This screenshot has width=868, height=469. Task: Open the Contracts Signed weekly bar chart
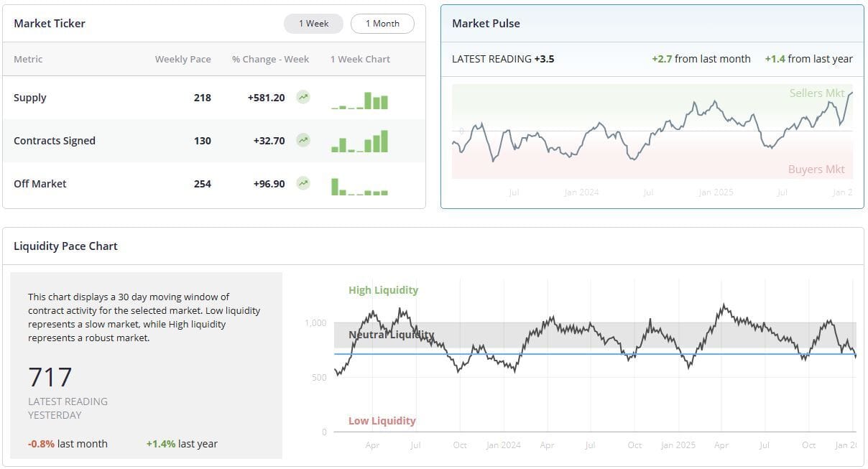pyautogui.click(x=359, y=141)
